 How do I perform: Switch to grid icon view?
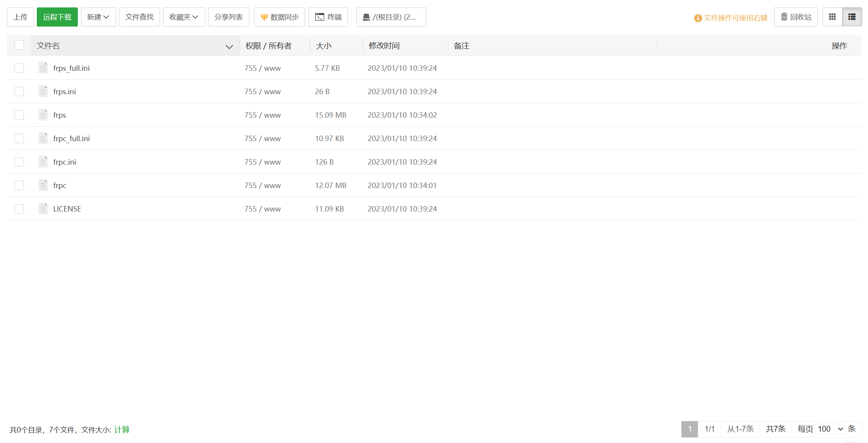(x=832, y=17)
